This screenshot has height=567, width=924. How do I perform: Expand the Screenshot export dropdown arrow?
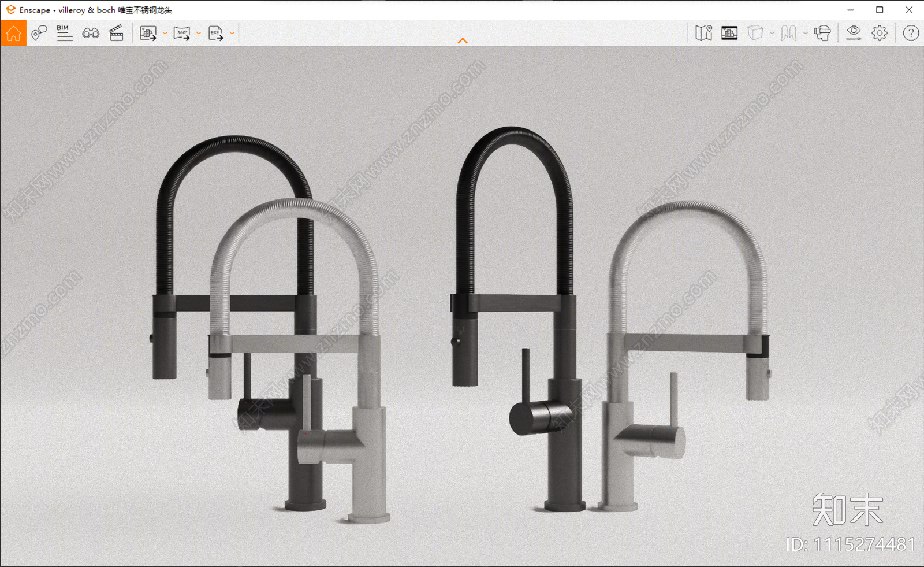pos(165,33)
